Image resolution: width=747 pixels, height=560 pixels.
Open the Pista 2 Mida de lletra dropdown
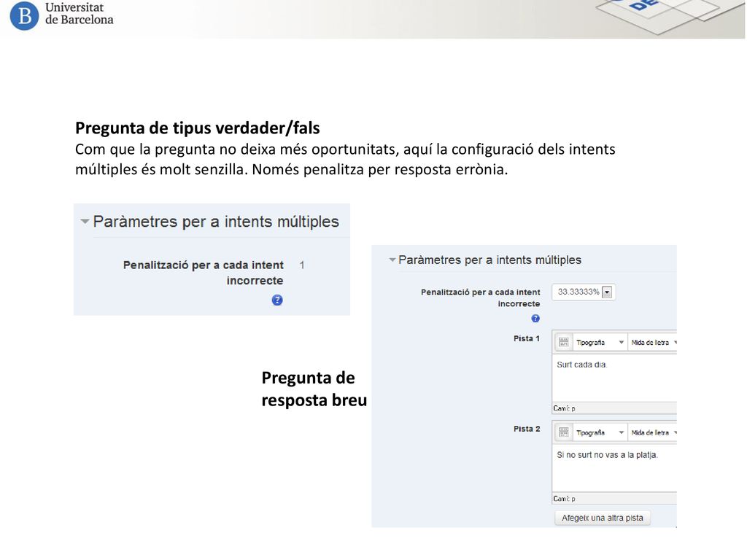pyautogui.click(x=653, y=432)
